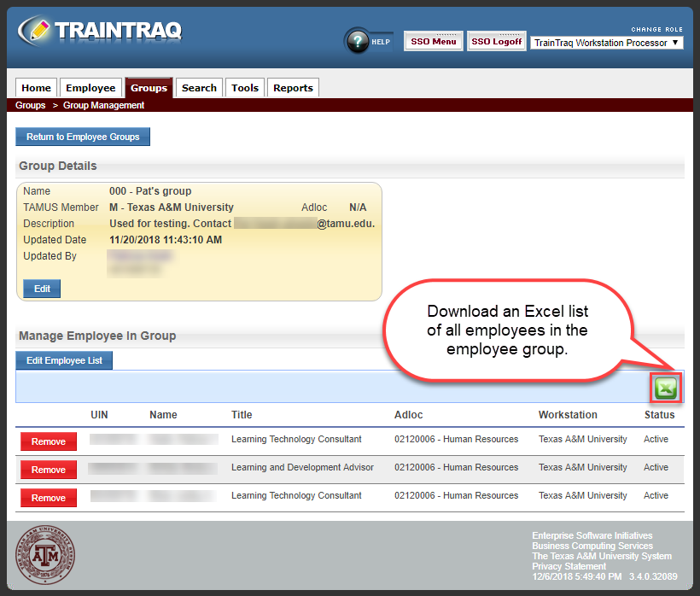Click SSO Logoff
Image resolution: width=700 pixels, height=596 pixels.
point(496,40)
